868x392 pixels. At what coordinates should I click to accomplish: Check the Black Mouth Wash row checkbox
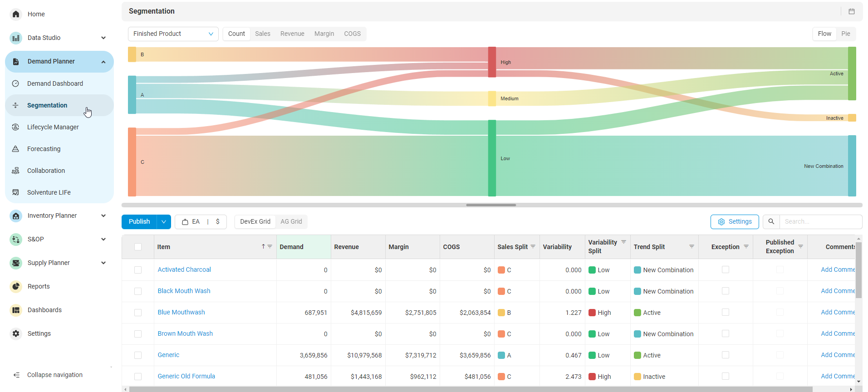point(138,291)
